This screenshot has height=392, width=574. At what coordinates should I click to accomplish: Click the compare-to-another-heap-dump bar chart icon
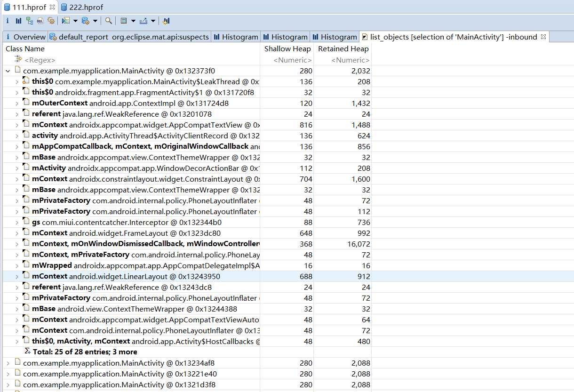click(166, 21)
